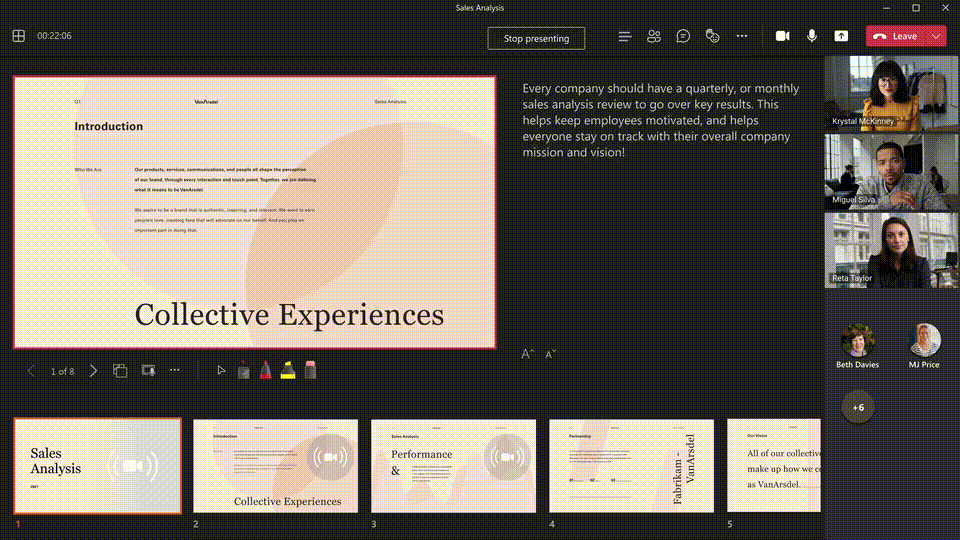This screenshot has height=540, width=960.
Task: Click the main Introduction slide view
Action: pyautogui.click(x=255, y=212)
